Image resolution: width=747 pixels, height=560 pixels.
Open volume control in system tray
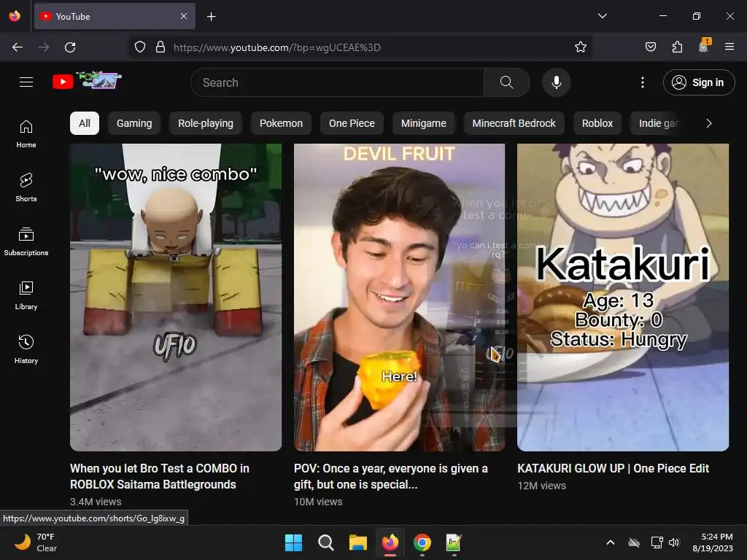coord(673,542)
